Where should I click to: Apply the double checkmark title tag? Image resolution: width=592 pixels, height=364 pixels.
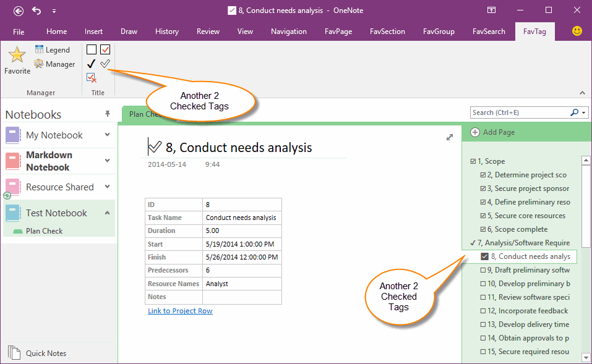coord(105,63)
